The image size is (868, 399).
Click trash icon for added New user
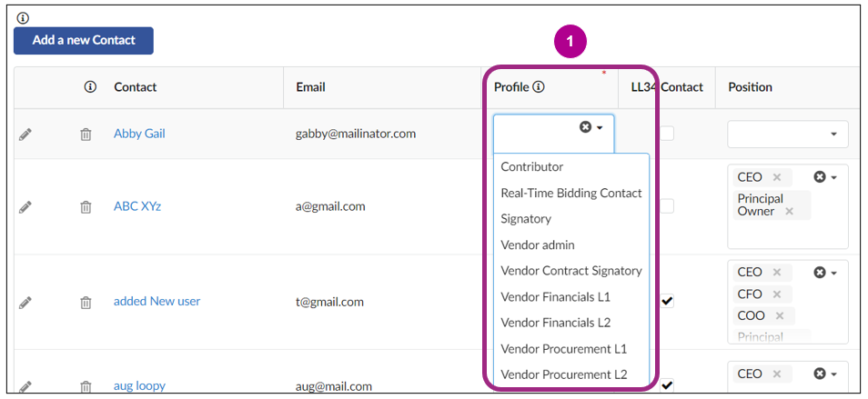(x=86, y=302)
